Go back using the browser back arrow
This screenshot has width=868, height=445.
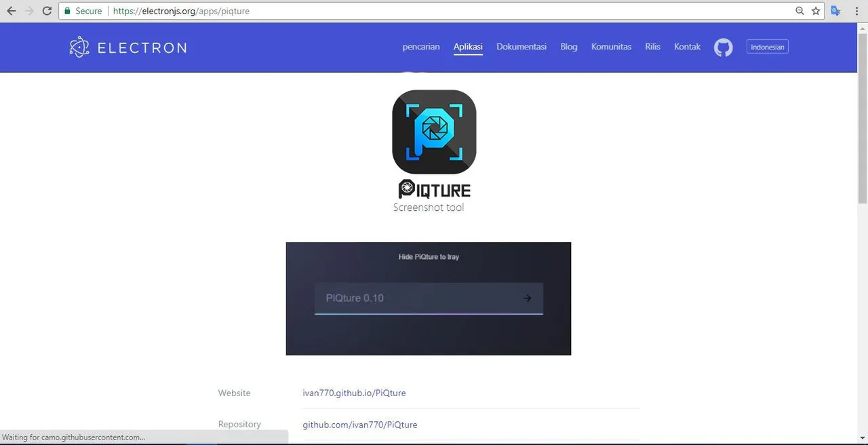(11, 11)
